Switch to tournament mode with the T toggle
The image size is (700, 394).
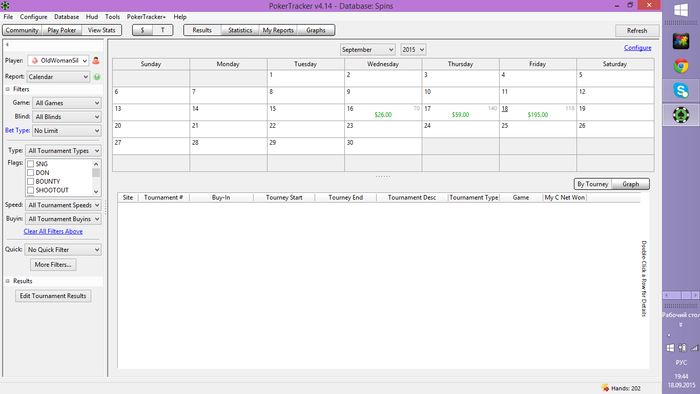tap(162, 30)
